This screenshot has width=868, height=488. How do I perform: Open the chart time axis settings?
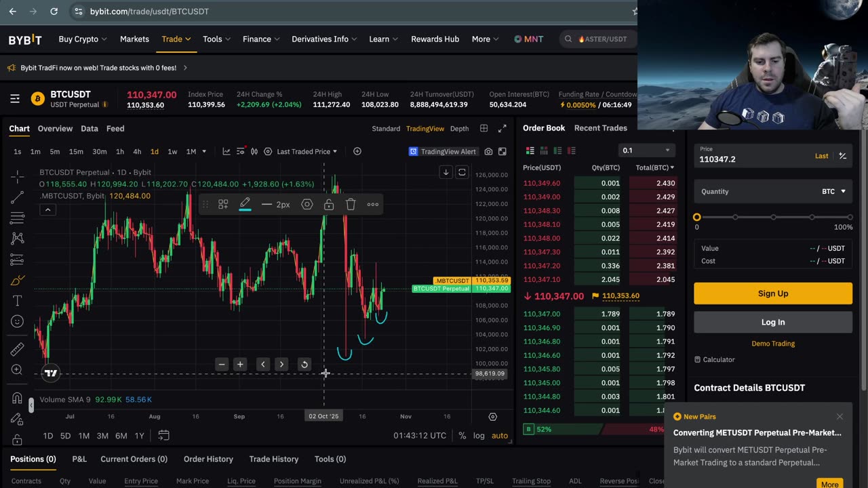point(493,416)
